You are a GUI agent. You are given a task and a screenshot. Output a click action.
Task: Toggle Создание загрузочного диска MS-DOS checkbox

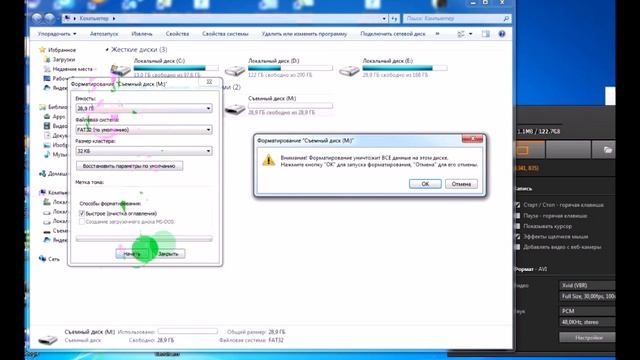(x=82, y=222)
